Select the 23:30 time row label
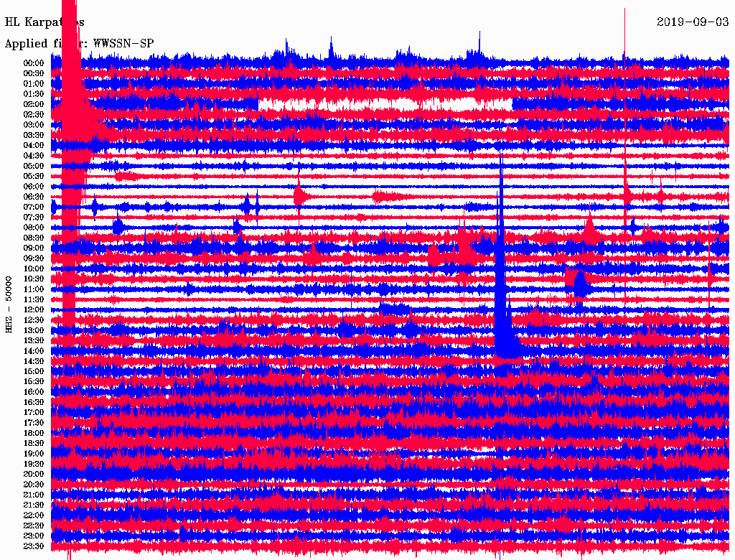Viewport: 735px width, 560px height. pyautogui.click(x=34, y=546)
